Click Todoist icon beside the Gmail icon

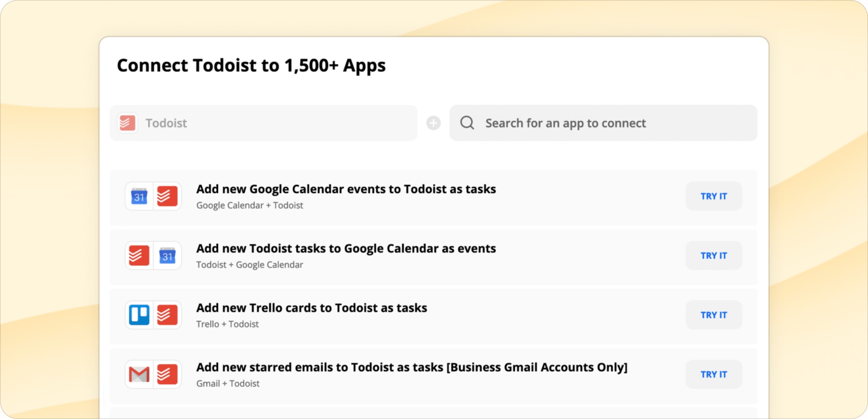point(167,374)
